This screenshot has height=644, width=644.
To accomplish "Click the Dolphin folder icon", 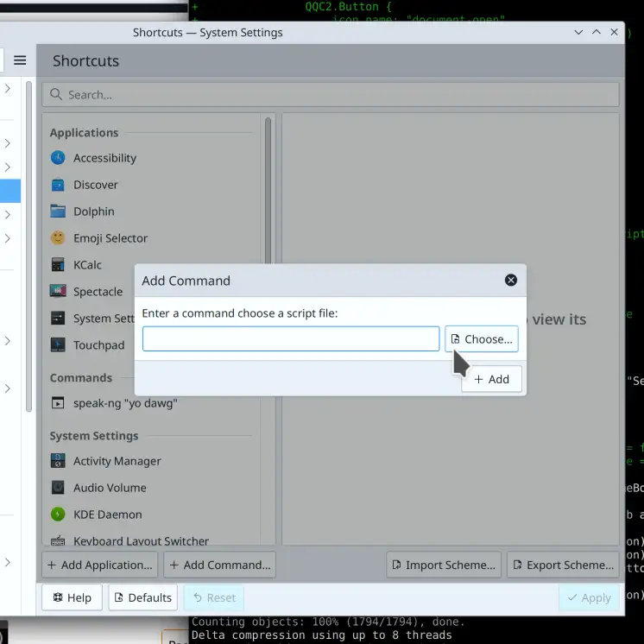I will (58, 212).
